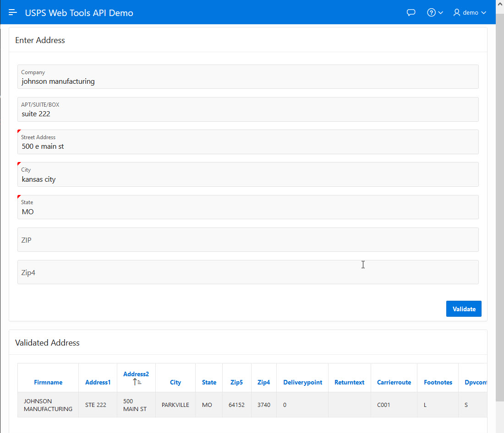Screen dimensions: 504x433
Task: Sort by the Footnotes column header
Action: pos(438,382)
